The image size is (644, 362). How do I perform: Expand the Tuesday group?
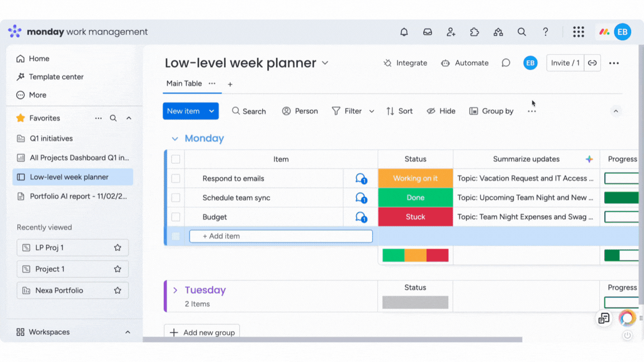(175, 290)
